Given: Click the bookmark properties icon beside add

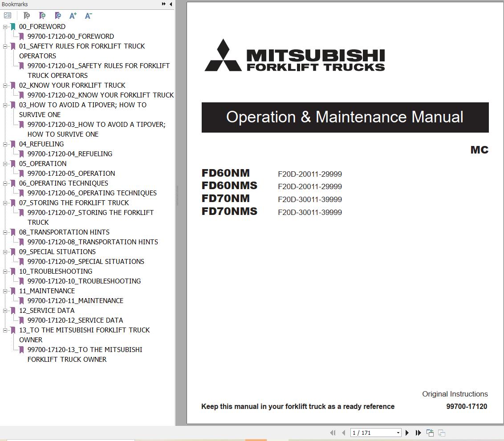Looking at the screenshot, I should [58, 16].
